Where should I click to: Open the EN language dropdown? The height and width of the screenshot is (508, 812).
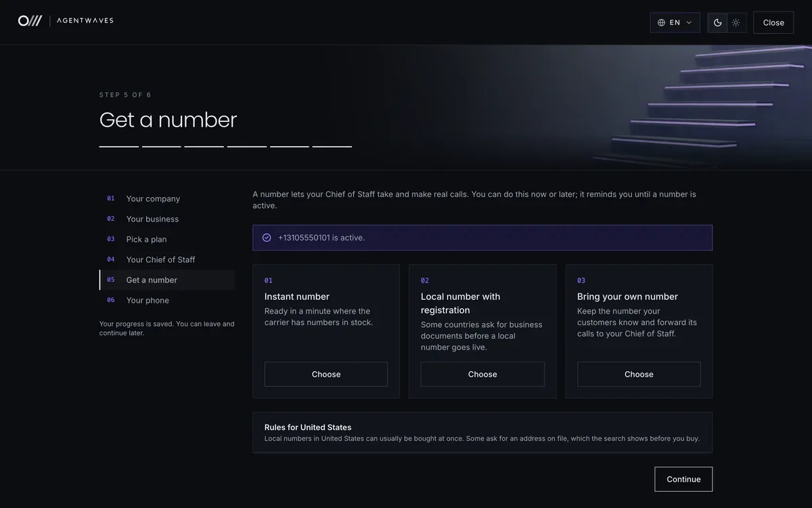pyautogui.click(x=675, y=22)
